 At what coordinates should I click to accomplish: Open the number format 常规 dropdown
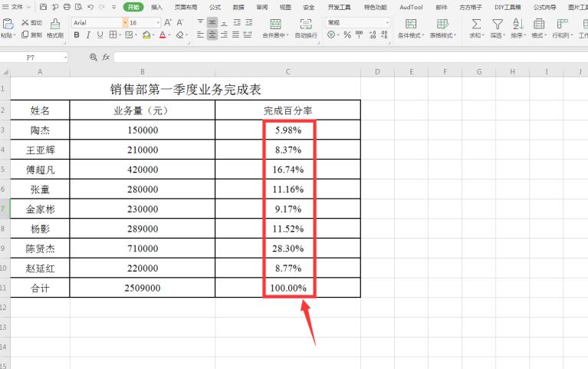point(387,23)
